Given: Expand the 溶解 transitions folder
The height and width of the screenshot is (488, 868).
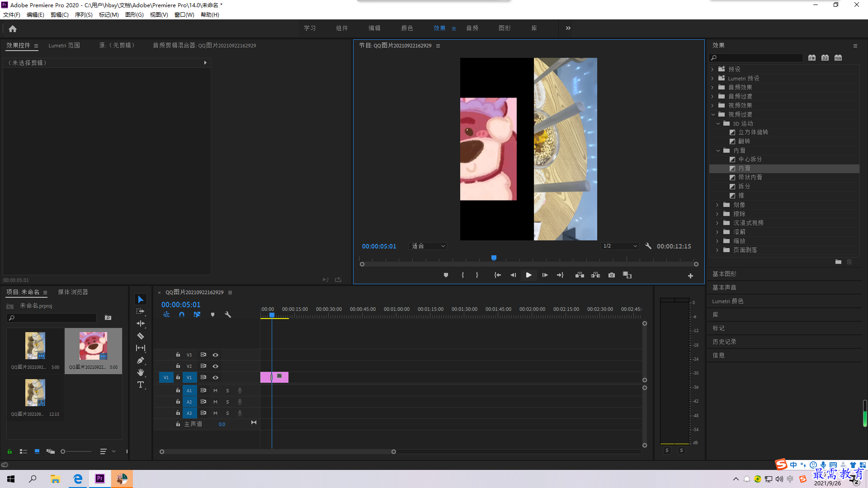Looking at the screenshot, I should click(717, 232).
